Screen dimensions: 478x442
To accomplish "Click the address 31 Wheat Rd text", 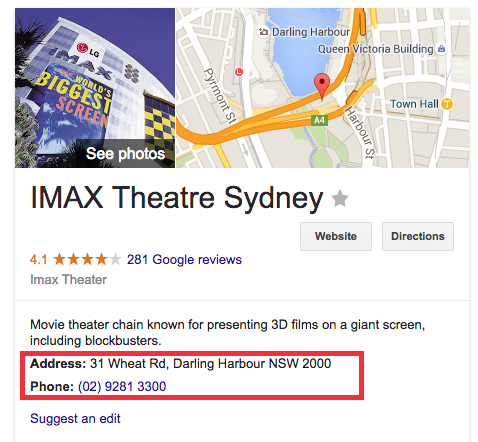I will (211, 364).
